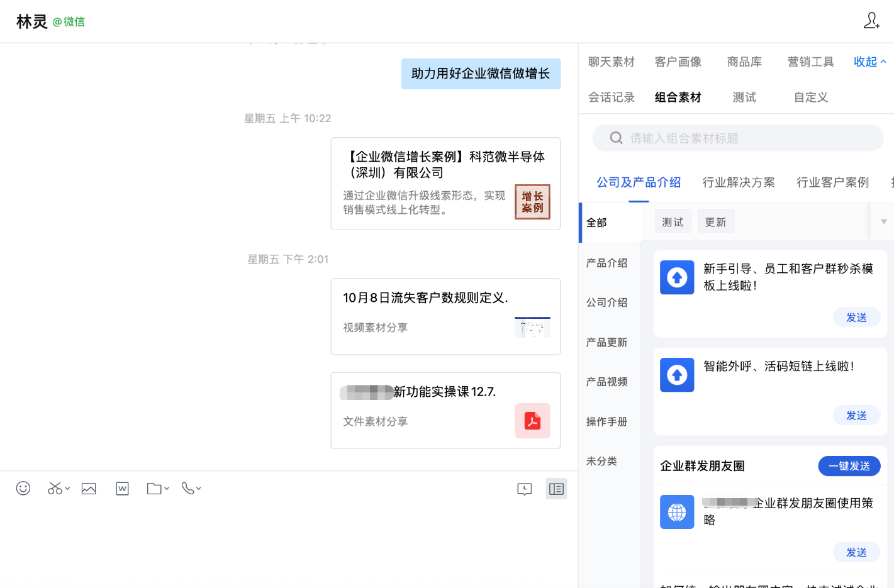Select the 行业解决方案 category tab

coord(739,182)
